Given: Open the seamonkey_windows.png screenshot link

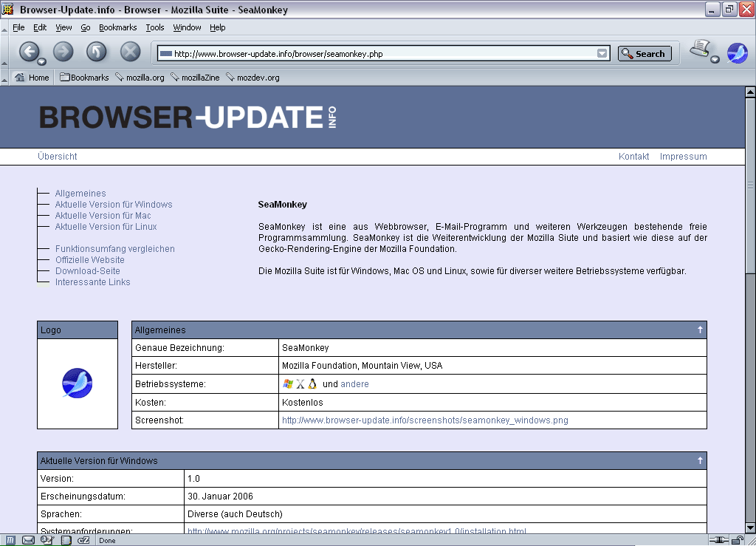Looking at the screenshot, I should (x=425, y=420).
